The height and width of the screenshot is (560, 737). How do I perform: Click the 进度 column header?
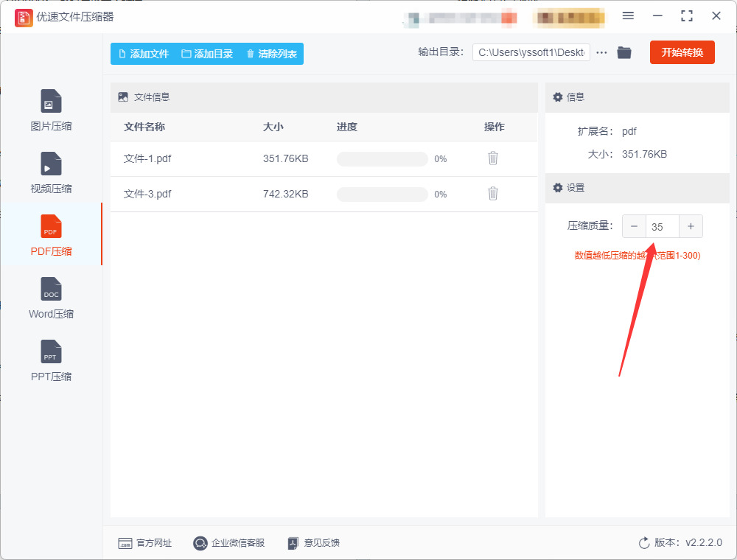347,127
